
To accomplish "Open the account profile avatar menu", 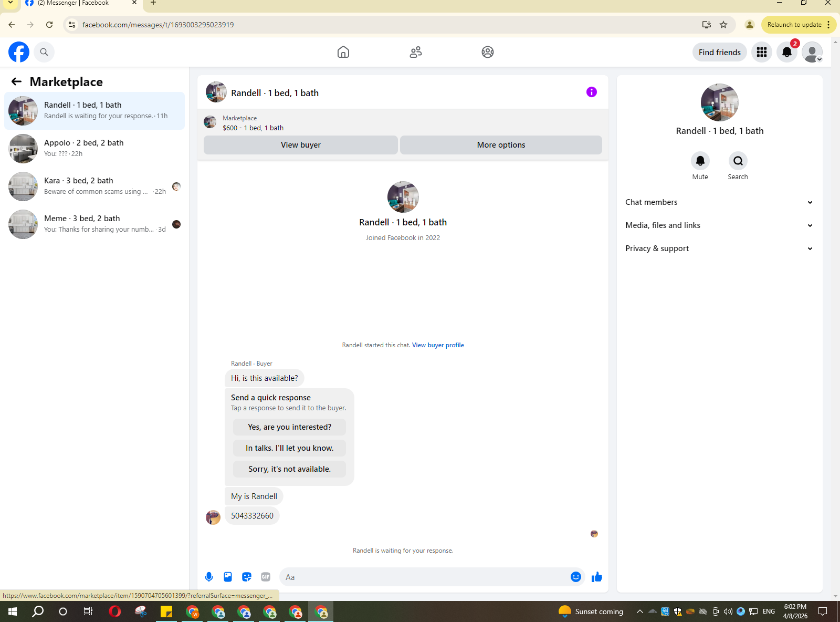I will pyautogui.click(x=812, y=52).
